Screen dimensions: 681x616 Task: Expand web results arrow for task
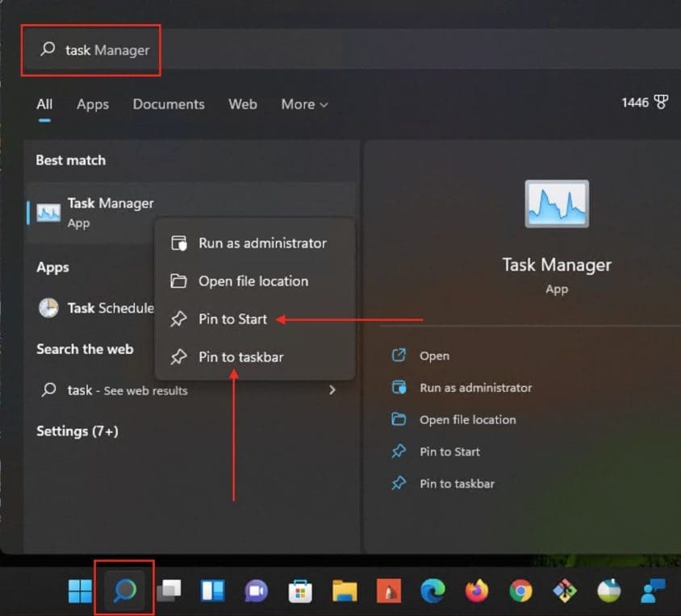click(332, 390)
